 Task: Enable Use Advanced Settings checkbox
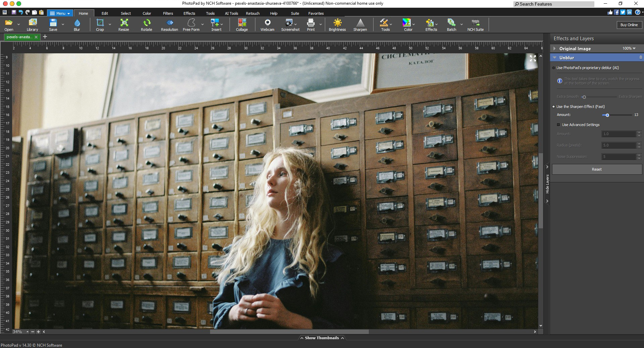(558, 125)
